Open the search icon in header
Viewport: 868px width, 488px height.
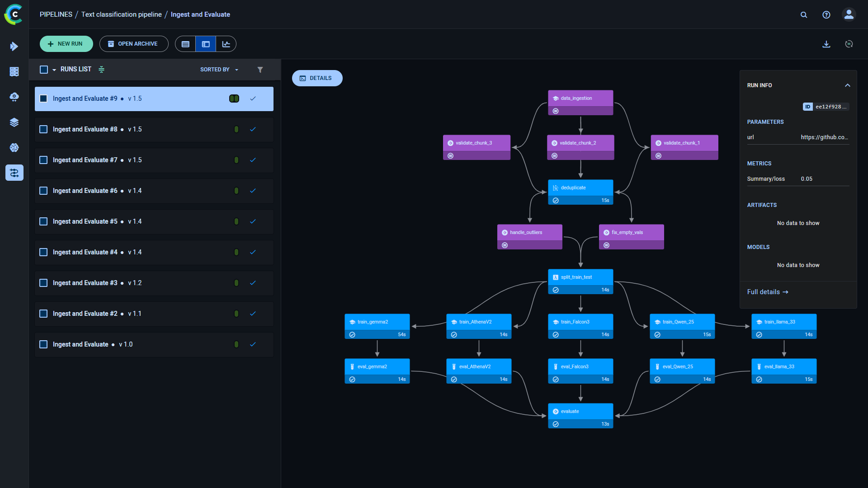pos(804,15)
